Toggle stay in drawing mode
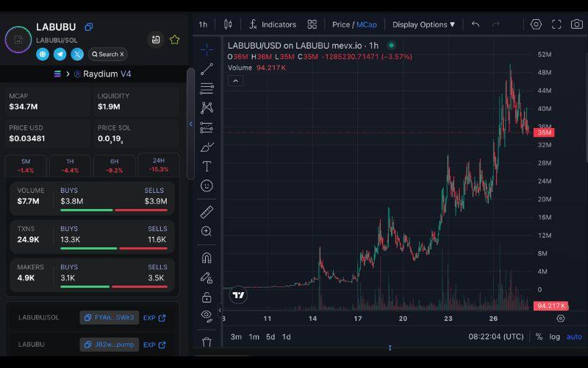 207,278
